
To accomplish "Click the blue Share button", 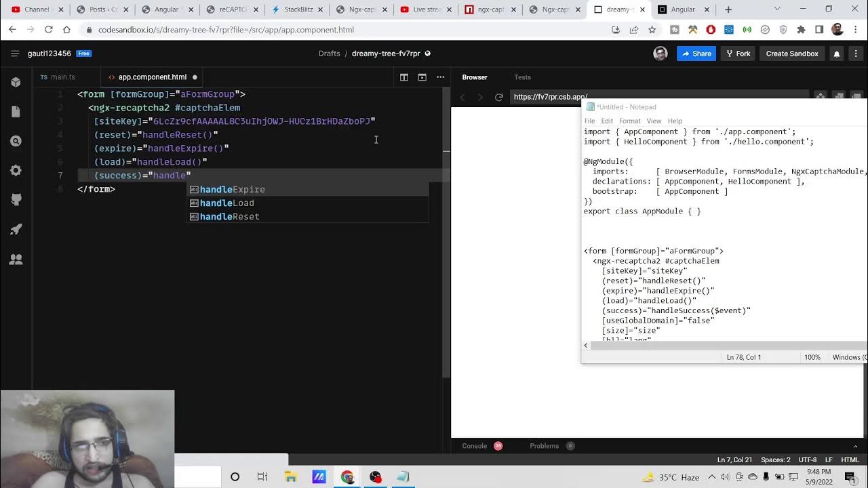I will [696, 54].
